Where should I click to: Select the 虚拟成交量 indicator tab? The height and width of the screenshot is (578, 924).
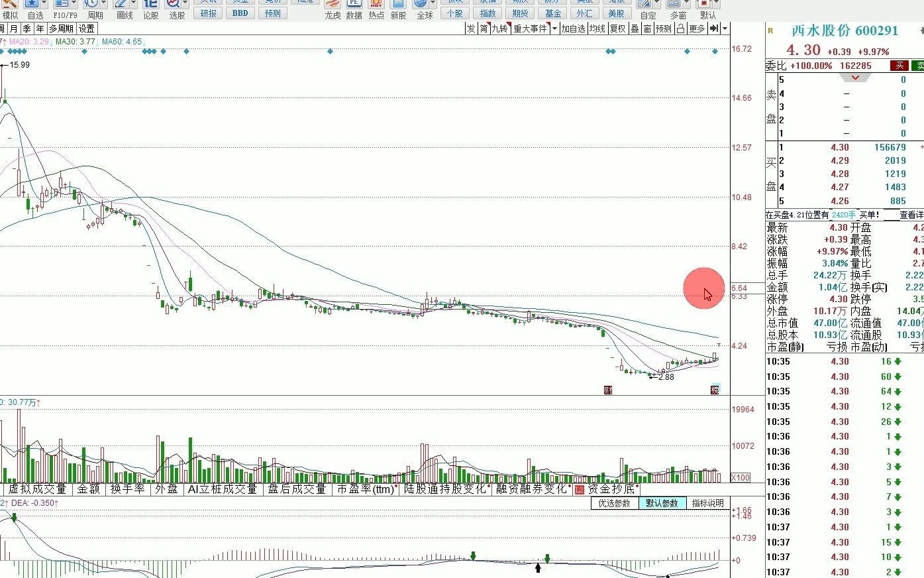point(38,489)
